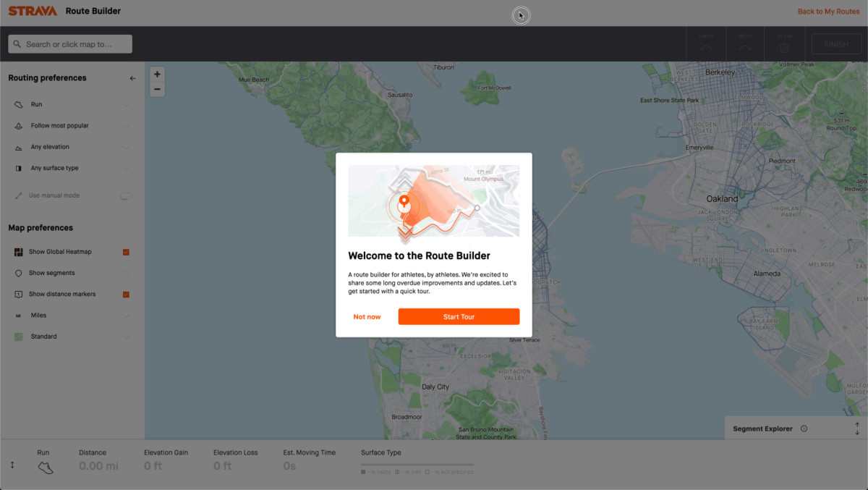Click the Any surface type icon
The height and width of the screenshot is (490, 868).
[x=19, y=168]
